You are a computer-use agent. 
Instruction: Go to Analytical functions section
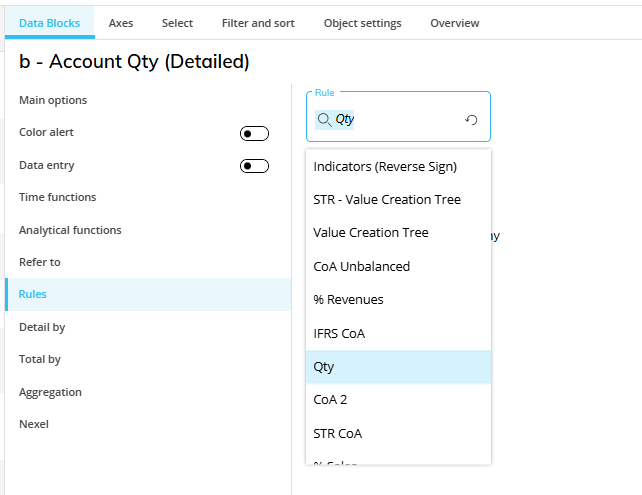(x=70, y=230)
